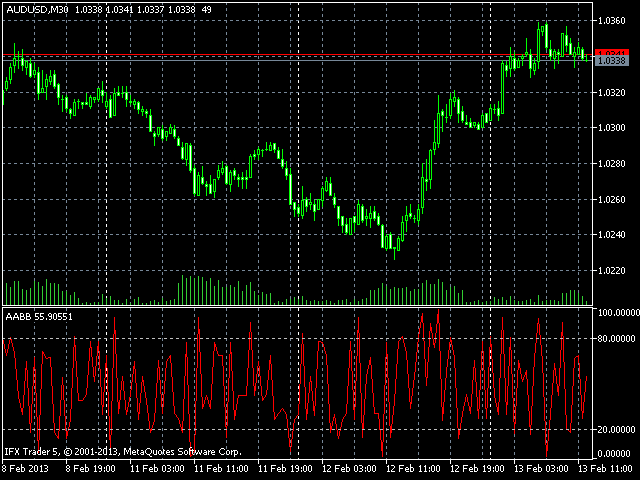Click the 11 Feb 03:00 time label

click(x=157, y=468)
